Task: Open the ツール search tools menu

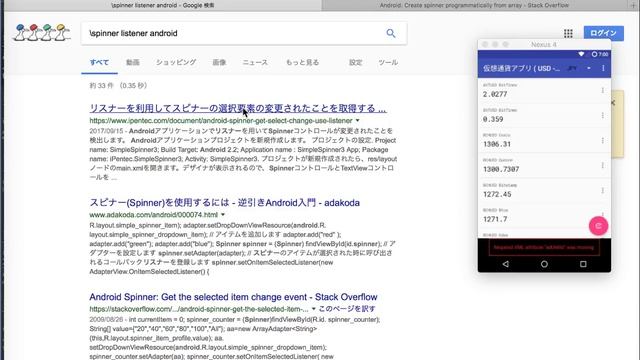Action: tap(388, 62)
